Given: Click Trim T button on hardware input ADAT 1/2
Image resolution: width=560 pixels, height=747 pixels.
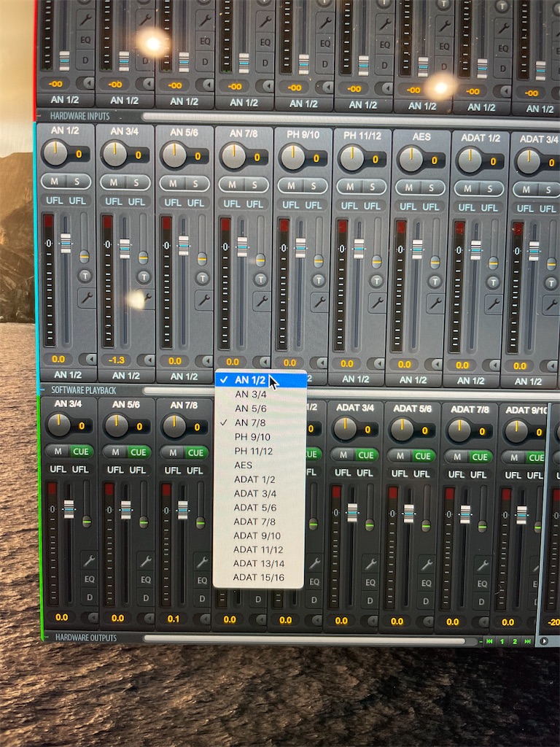Looking at the screenshot, I should point(493,282).
